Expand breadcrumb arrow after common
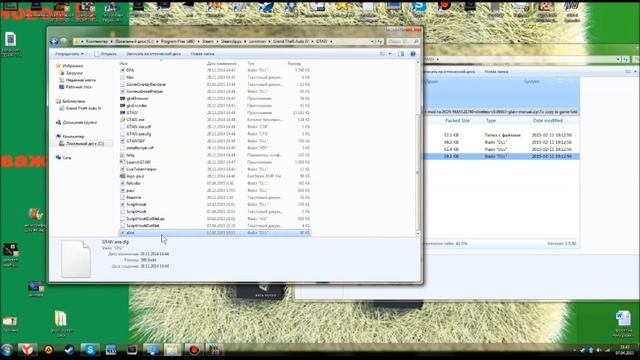Viewport: 640px width, 360px height. coord(269,41)
